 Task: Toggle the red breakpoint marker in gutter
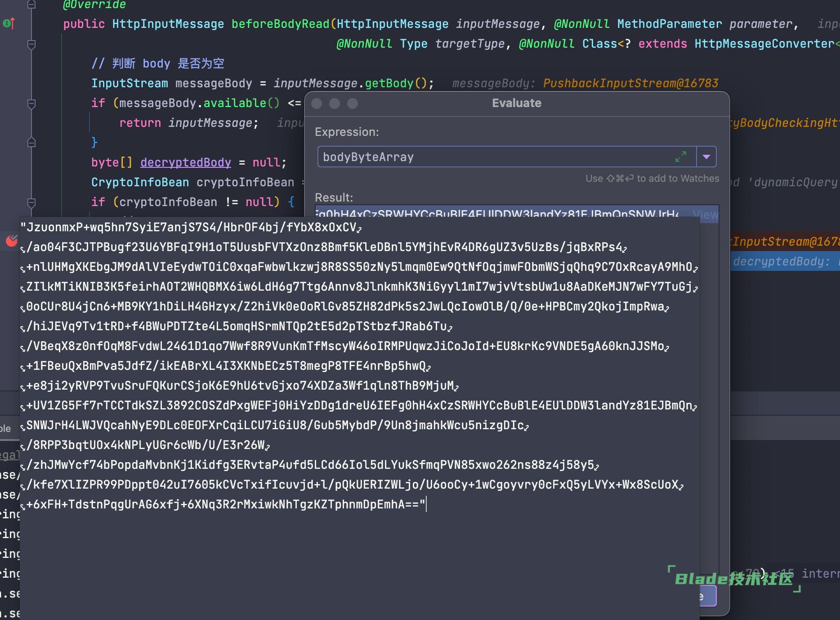tap(12, 241)
